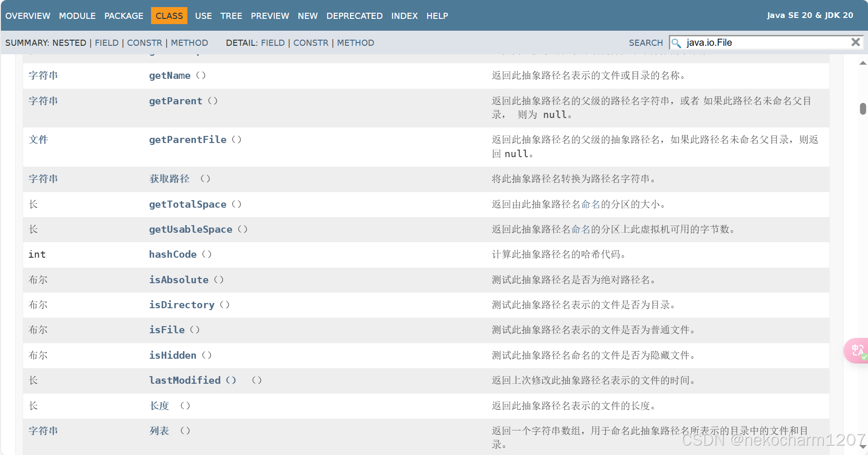868x455 pixels.
Task: Open the pink translation floating icon
Action: point(857,350)
